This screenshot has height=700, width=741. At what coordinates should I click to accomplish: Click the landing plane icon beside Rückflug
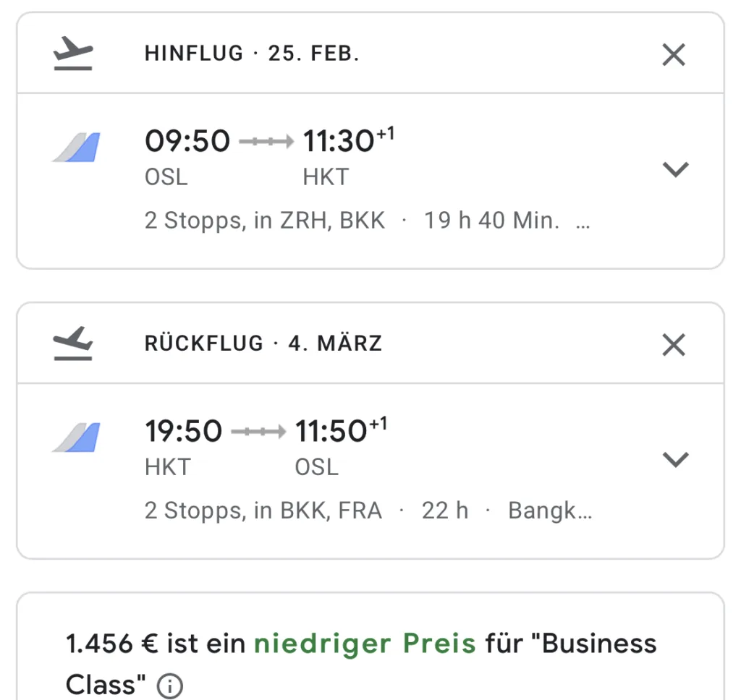click(74, 343)
